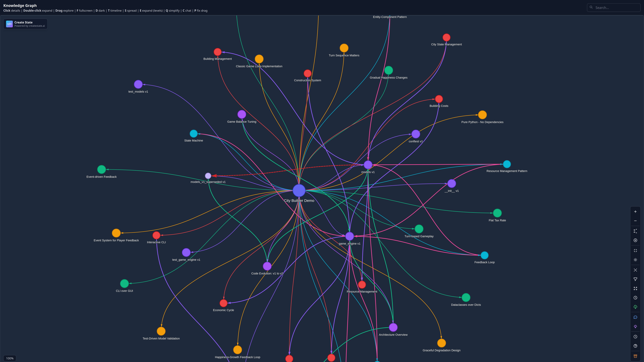Open the green export tree icon
This screenshot has width=644, height=362.
click(x=635, y=307)
